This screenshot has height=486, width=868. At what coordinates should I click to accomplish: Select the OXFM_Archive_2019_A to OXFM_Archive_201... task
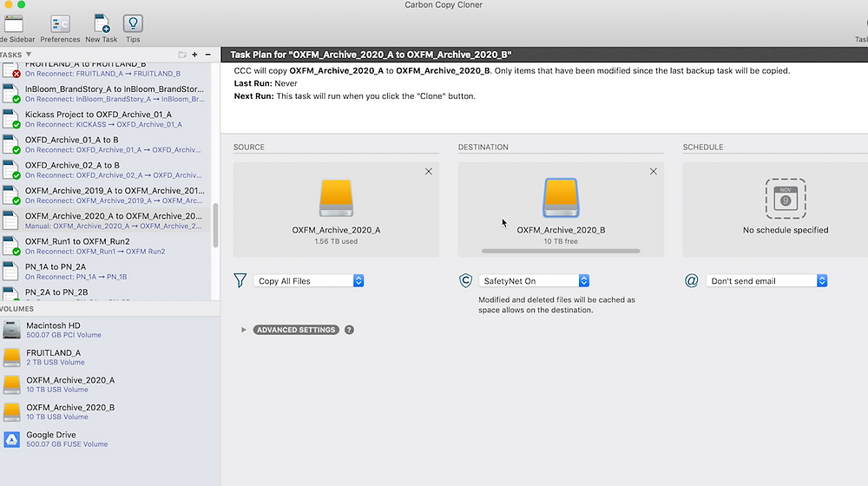(105, 195)
